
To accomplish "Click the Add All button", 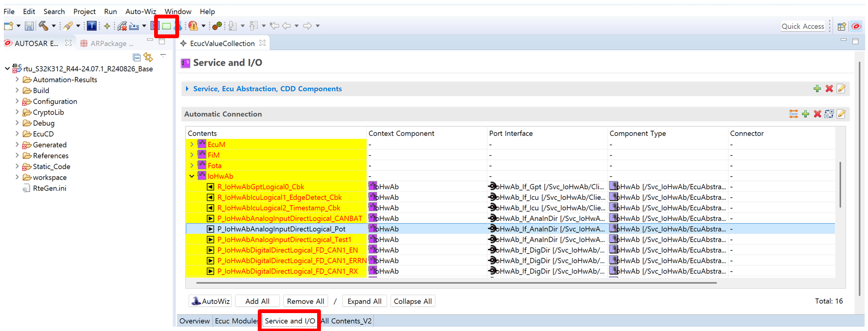I will click(x=257, y=301).
